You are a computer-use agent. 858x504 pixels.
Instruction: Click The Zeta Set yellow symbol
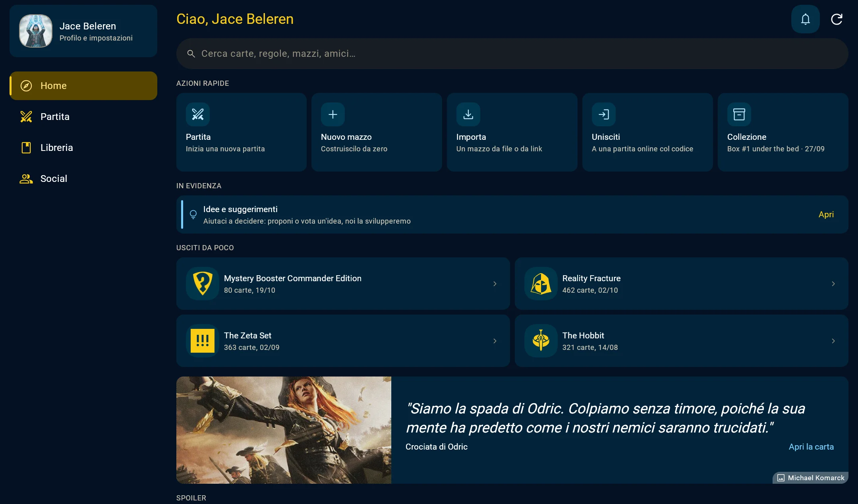pos(203,341)
